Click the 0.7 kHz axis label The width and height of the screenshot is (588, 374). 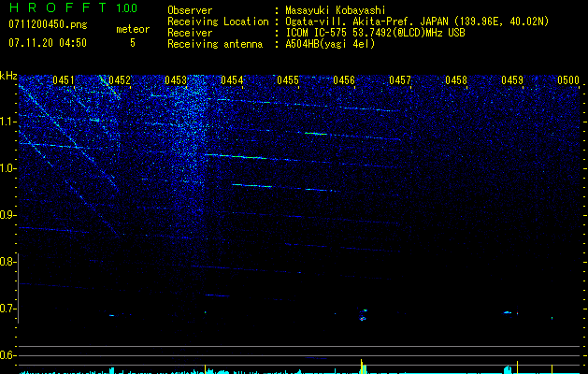(7, 309)
